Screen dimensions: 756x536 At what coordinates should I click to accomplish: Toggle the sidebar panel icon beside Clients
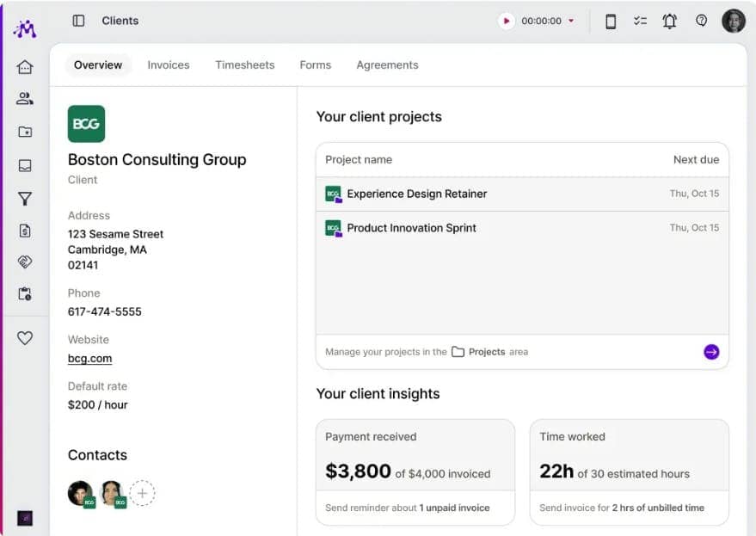click(78, 21)
